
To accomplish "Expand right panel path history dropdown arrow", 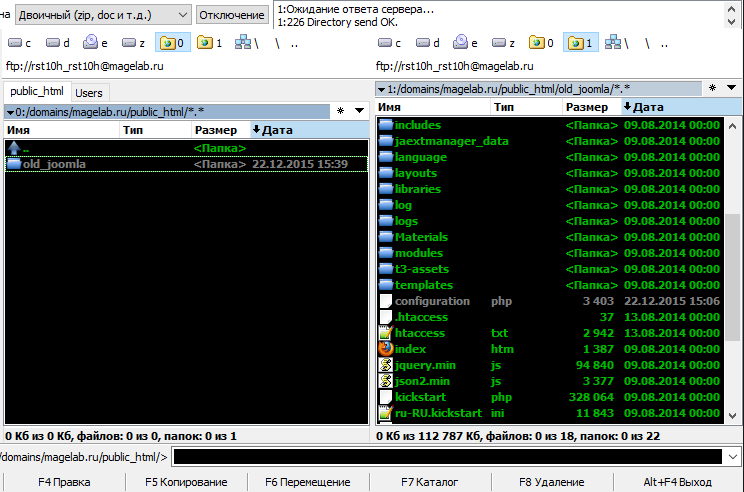I will click(x=381, y=89).
